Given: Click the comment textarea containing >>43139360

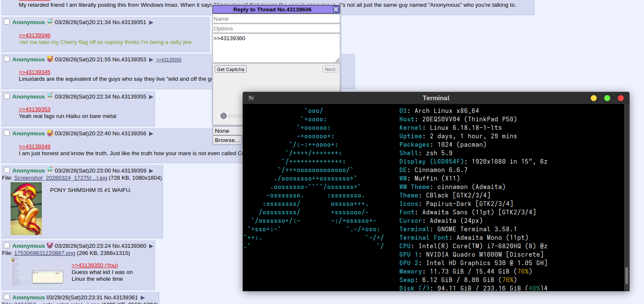Looking at the screenshot, I should tap(276, 48).
